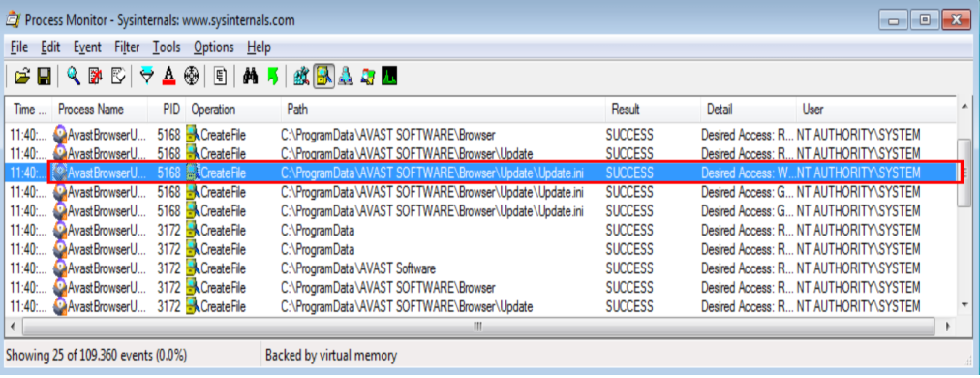
Task: Select the Include Process From Window target icon
Action: click(x=191, y=77)
